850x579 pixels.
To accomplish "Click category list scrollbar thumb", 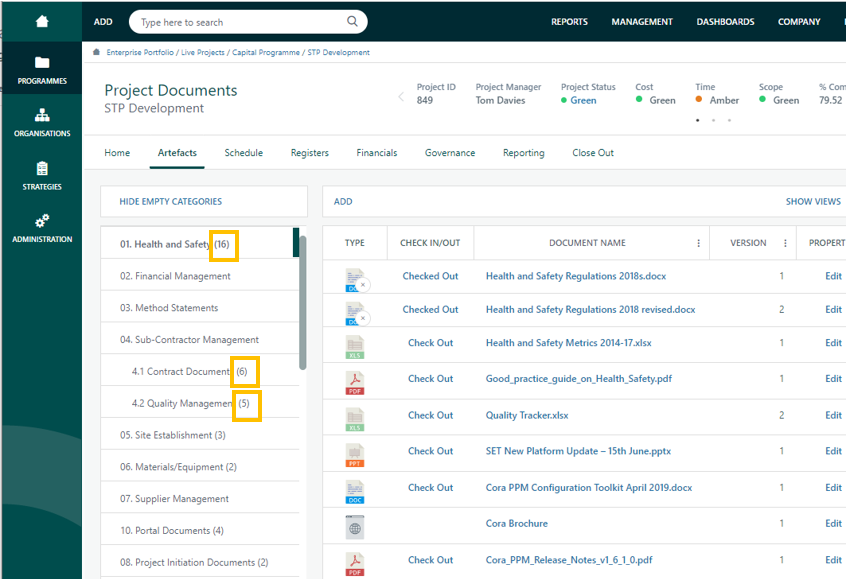I will (303, 303).
